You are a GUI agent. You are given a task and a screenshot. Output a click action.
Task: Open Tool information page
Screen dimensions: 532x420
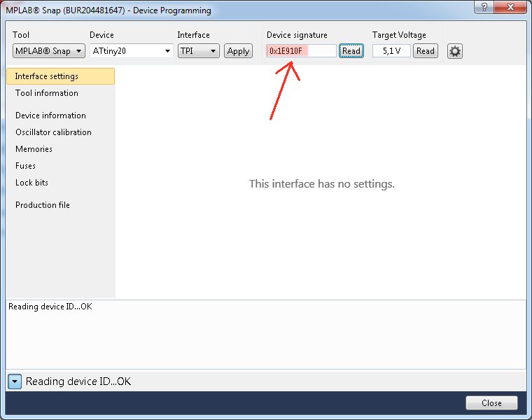point(47,93)
